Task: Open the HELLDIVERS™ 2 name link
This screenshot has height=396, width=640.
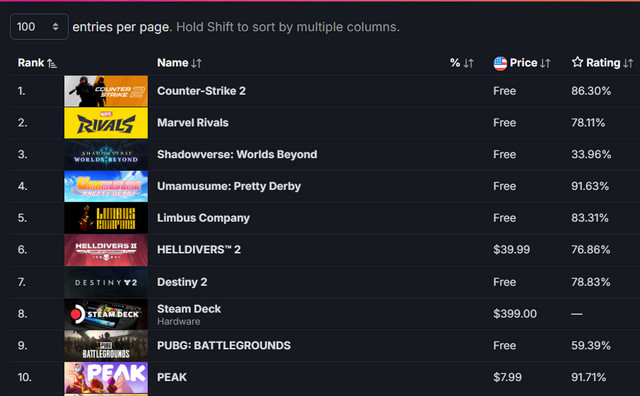Action: point(199,249)
